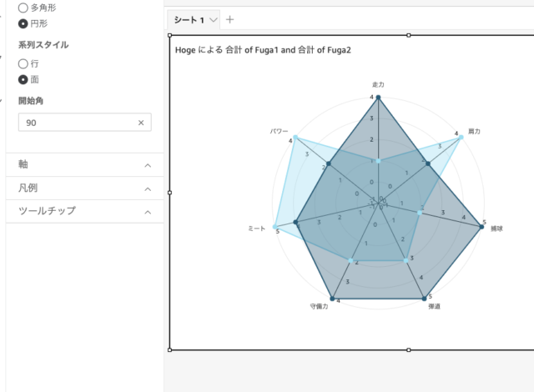Switch to the シート 1 tab

[189, 20]
